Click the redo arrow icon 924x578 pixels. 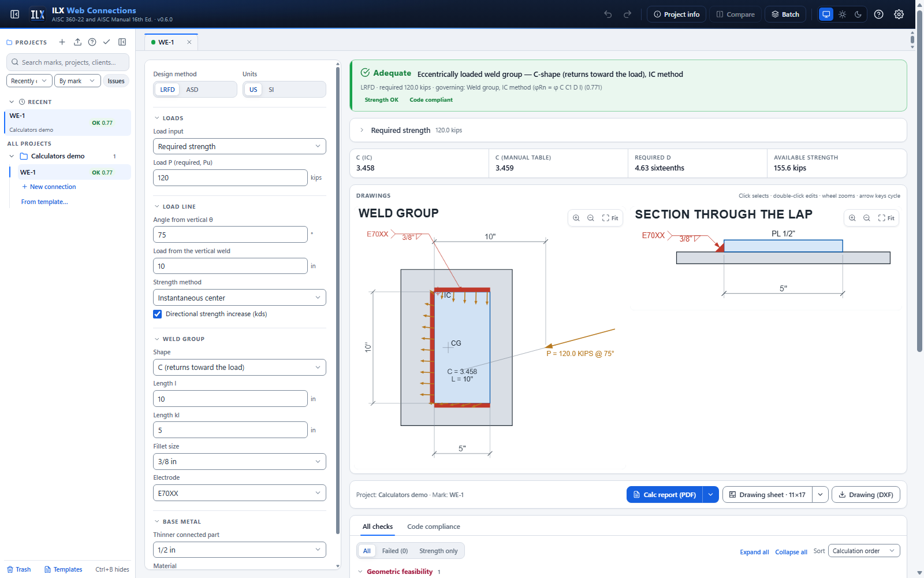(x=627, y=14)
